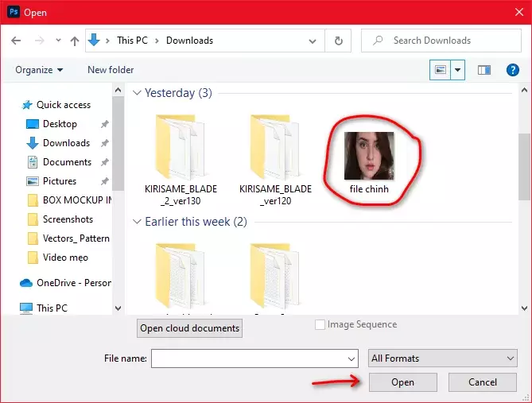Click the search magnifier icon
532x403 pixels.
click(x=377, y=41)
